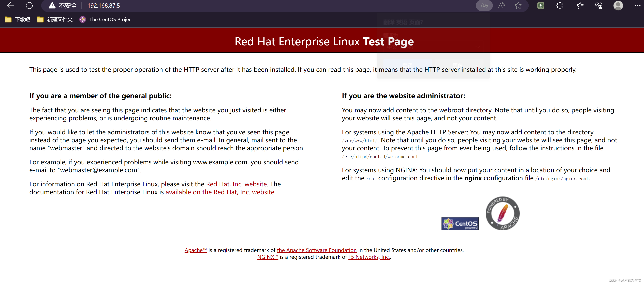Click the not-secure warning icon
This screenshot has height=284, width=644.
coord(52,5)
